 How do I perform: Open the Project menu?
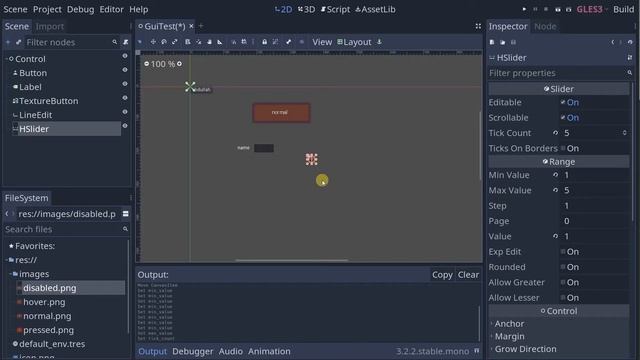(x=47, y=9)
